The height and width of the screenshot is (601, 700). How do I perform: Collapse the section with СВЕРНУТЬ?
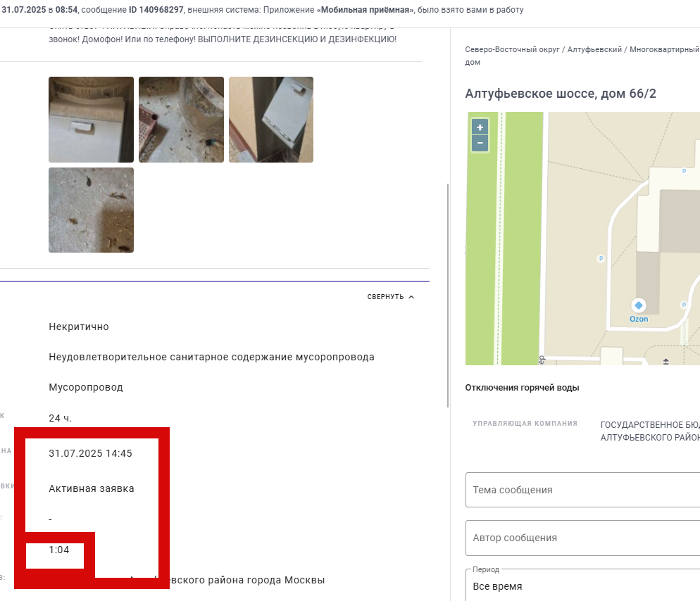391,297
